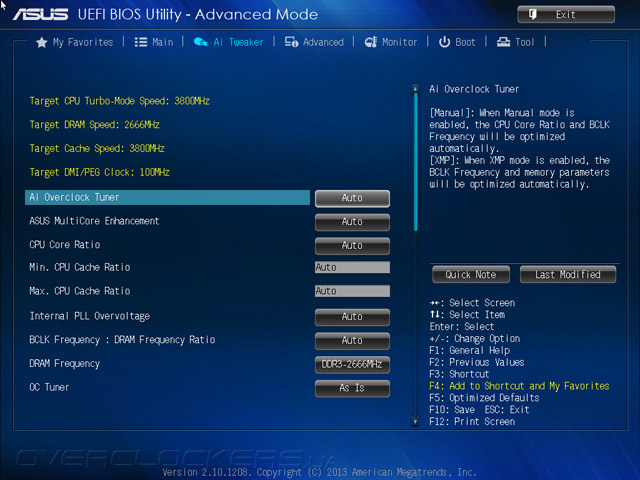Click Target DMI/PEG Clock: 100MHz text
Viewport: 640px width, 480px height.
click(x=100, y=172)
